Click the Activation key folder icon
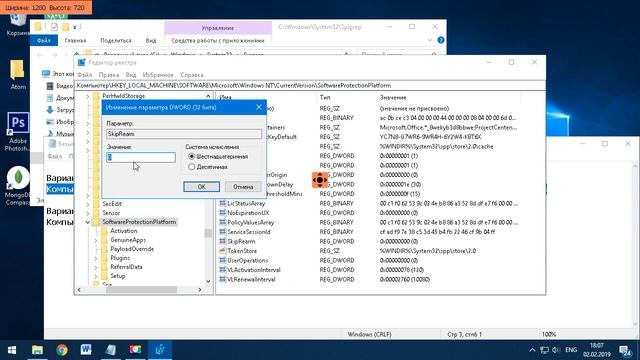 [x=104, y=231]
